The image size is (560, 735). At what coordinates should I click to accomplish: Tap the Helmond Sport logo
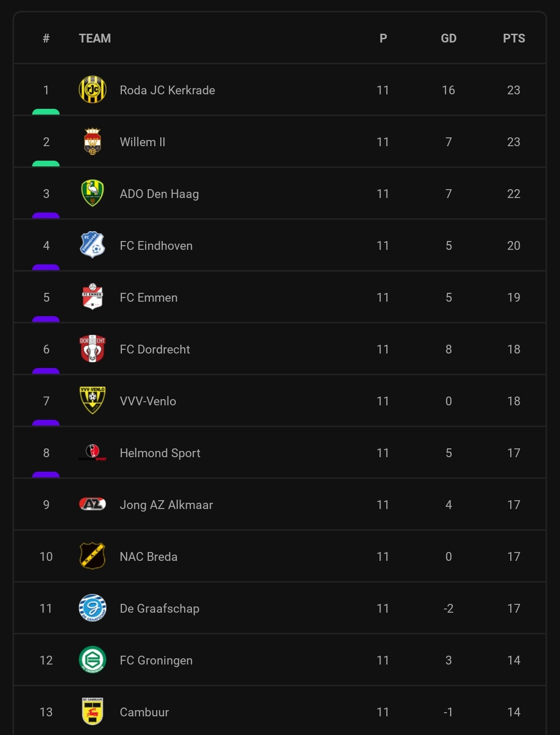92,453
